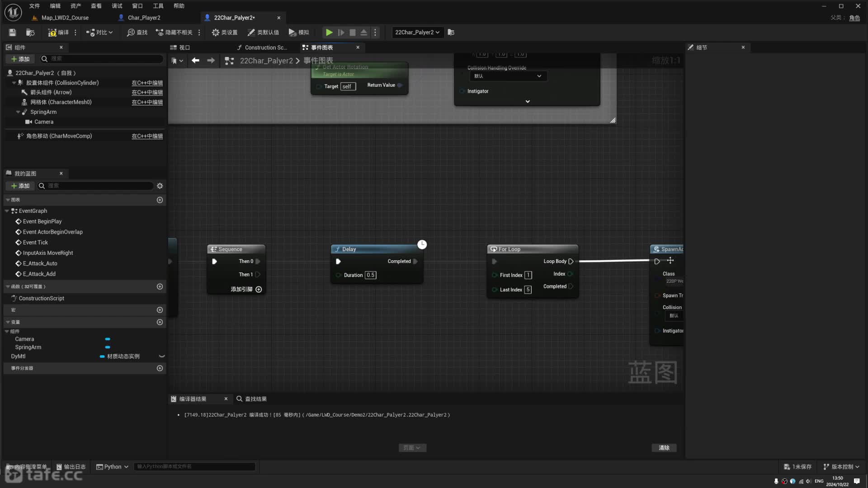This screenshot has height=488, width=868.
Task: Add a new function with plus icon
Action: (160, 286)
